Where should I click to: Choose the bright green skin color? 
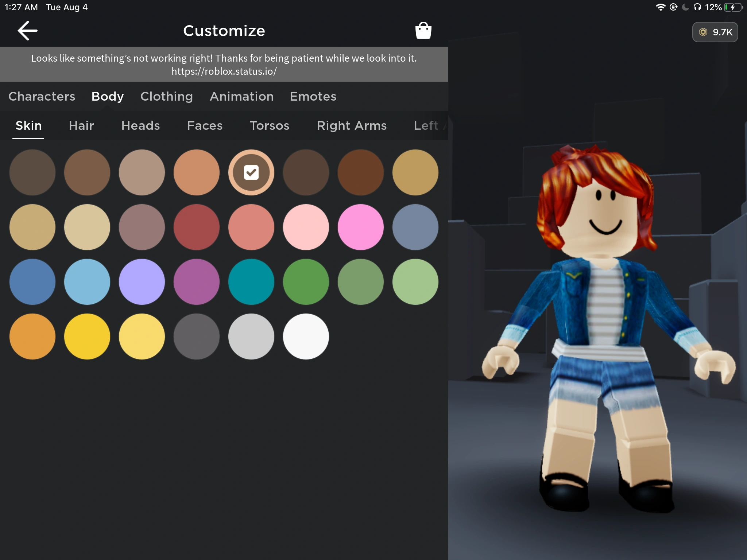(x=306, y=282)
